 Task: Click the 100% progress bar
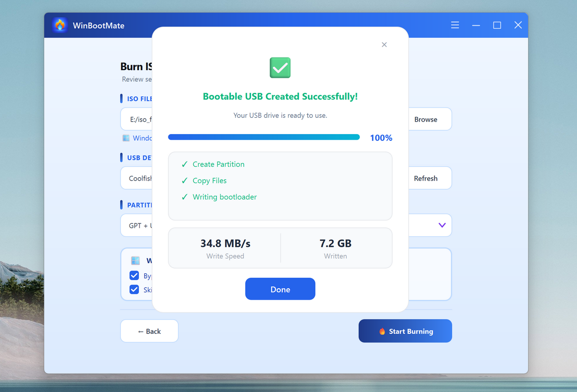[x=263, y=137]
